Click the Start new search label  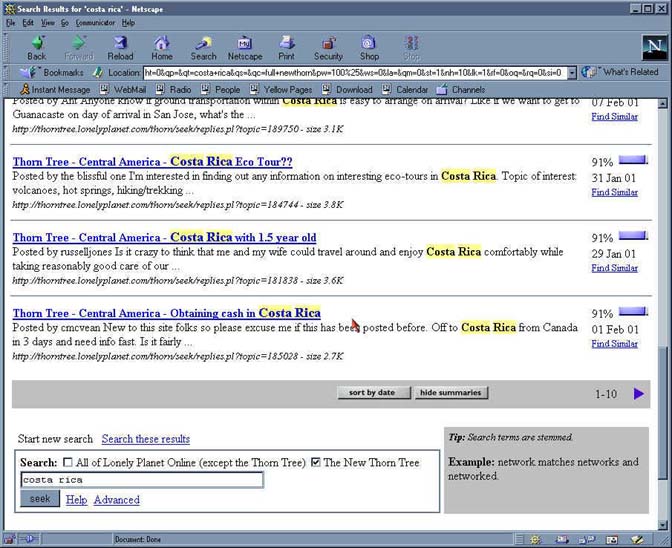[55, 439]
